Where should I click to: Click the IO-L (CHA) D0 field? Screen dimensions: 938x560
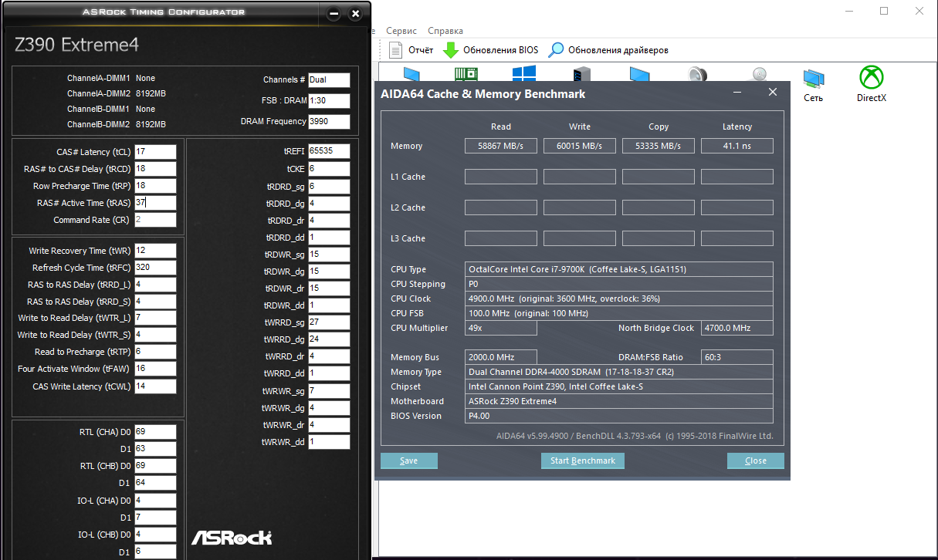155,500
